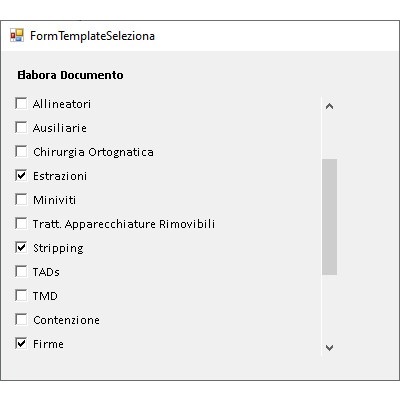Disable the Stripping checkbox
Screen dimensions: 400x400
(x=21, y=247)
